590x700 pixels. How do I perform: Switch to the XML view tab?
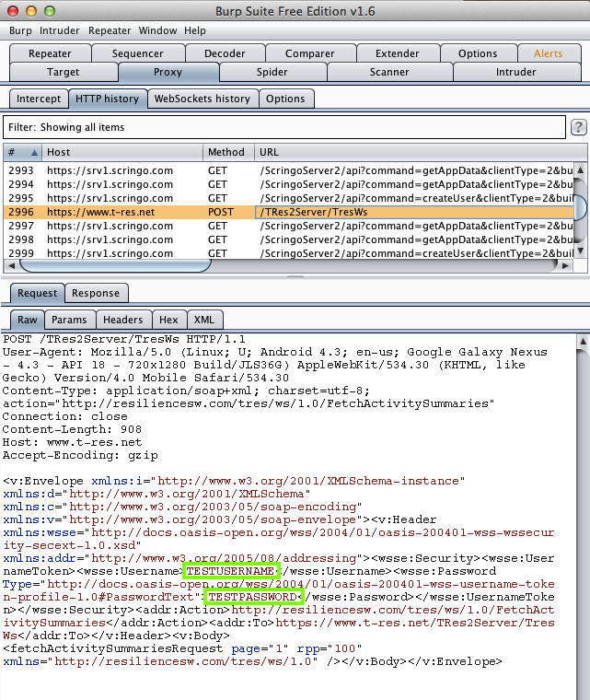click(204, 321)
